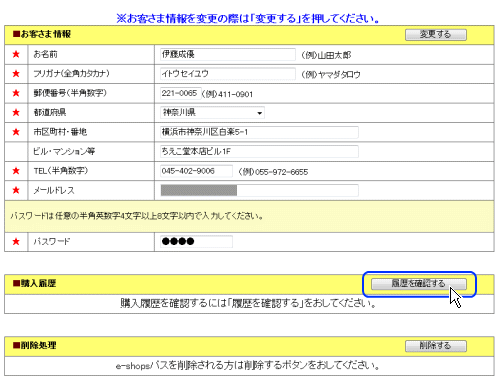Focus the メールアドレス email field
The image size is (500, 381).
(259, 190)
